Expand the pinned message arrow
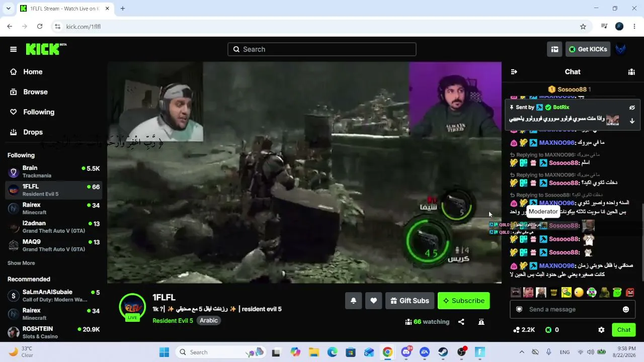Viewport: 644px width, 362px height. pos(632,121)
